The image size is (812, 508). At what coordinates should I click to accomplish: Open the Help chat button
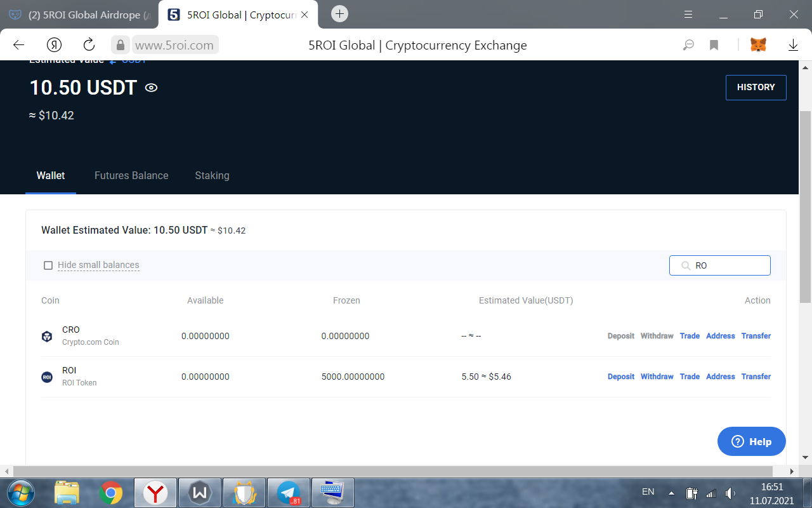point(752,441)
